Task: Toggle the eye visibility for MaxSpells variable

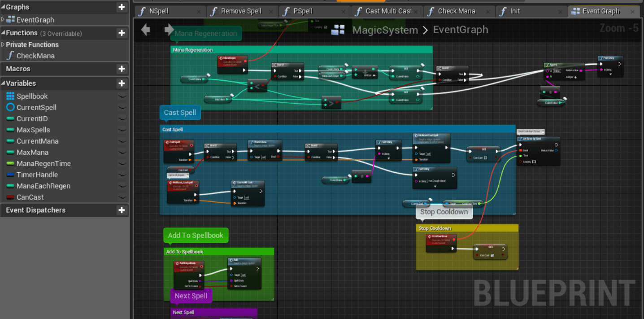Action: pyautogui.click(x=122, y=130)
